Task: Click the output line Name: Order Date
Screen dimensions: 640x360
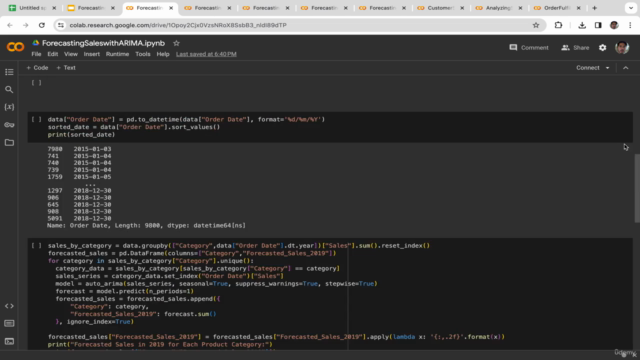Action: point(146,225)
